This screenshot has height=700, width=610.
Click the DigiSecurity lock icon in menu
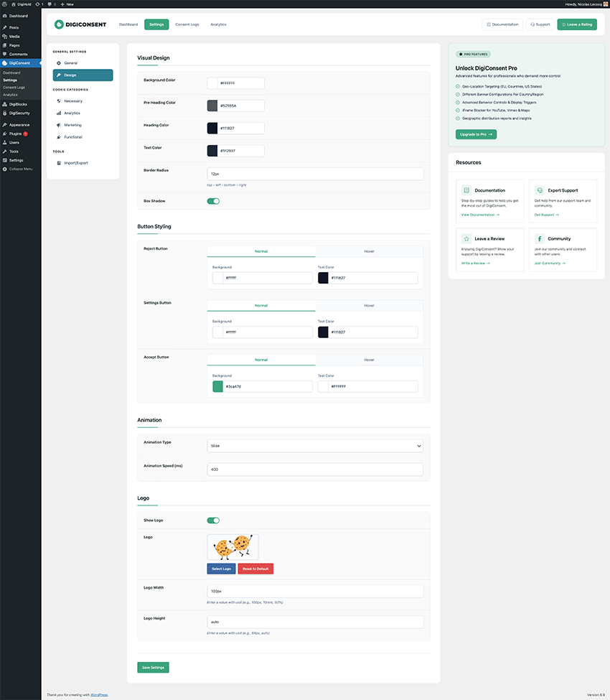4,113
